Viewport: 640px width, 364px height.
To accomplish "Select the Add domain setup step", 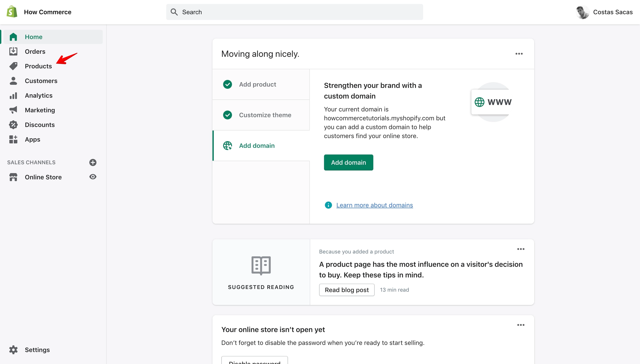I will [x=261, y=146].
